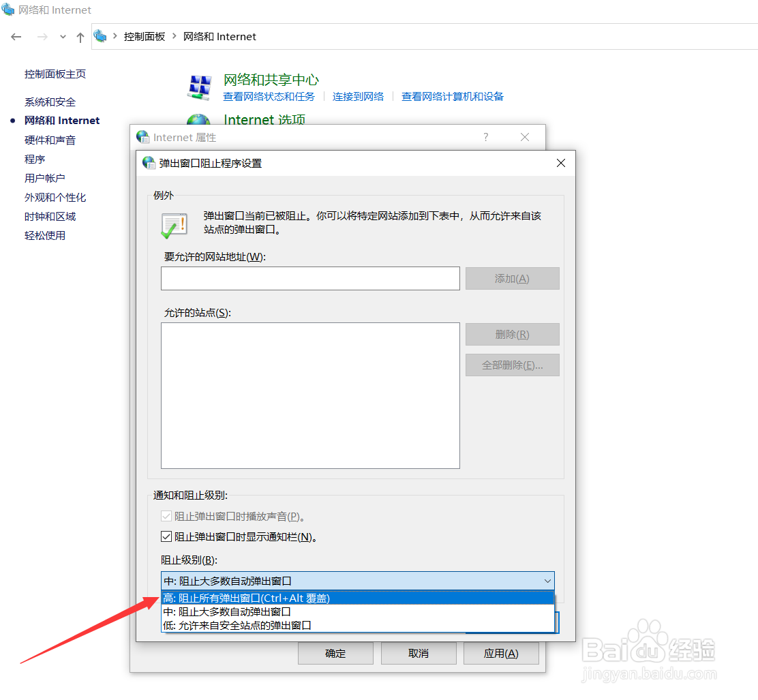Viewport: 758px width, 700px height.
Task: Select 中: 阻止大多数自动弹出窗口 list option
Action: (358, 611)
